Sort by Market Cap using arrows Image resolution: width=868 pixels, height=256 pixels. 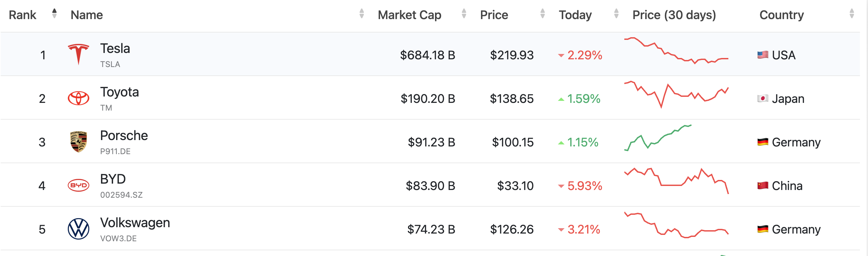click(464, 14)
